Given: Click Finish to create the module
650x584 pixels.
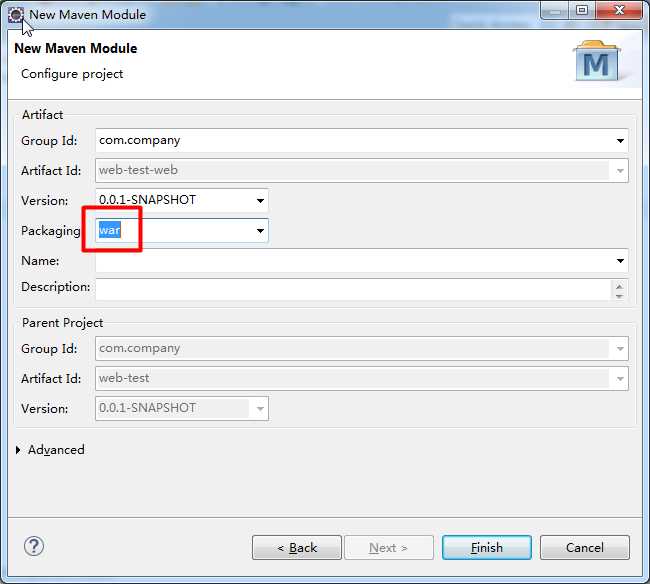Looking at the screenshot, I should pos(487,548).
